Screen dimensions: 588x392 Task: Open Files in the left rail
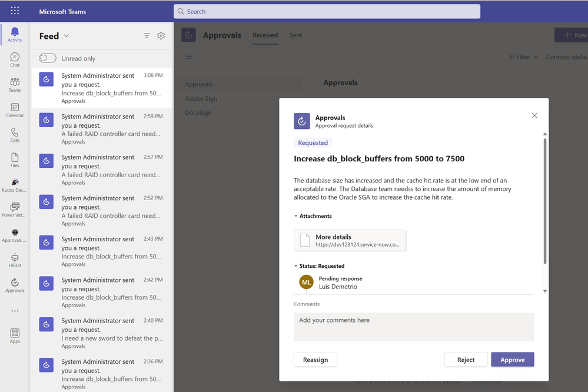[x=15, y=160]
